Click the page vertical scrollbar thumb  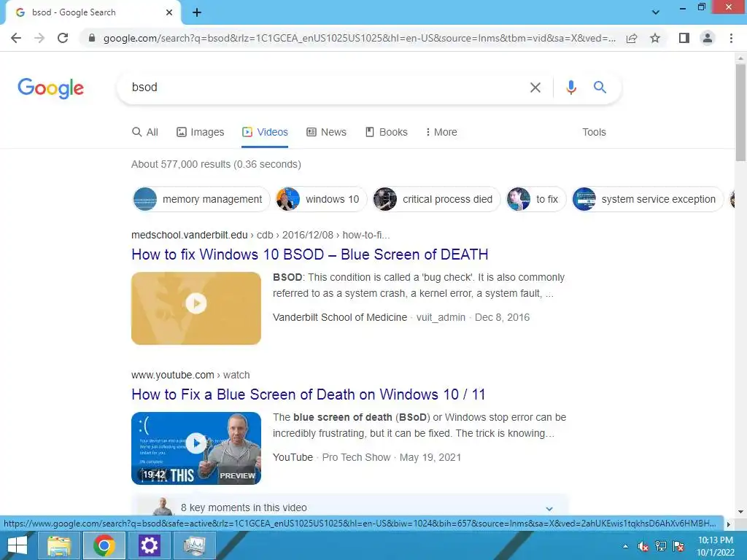coord(740,112)
